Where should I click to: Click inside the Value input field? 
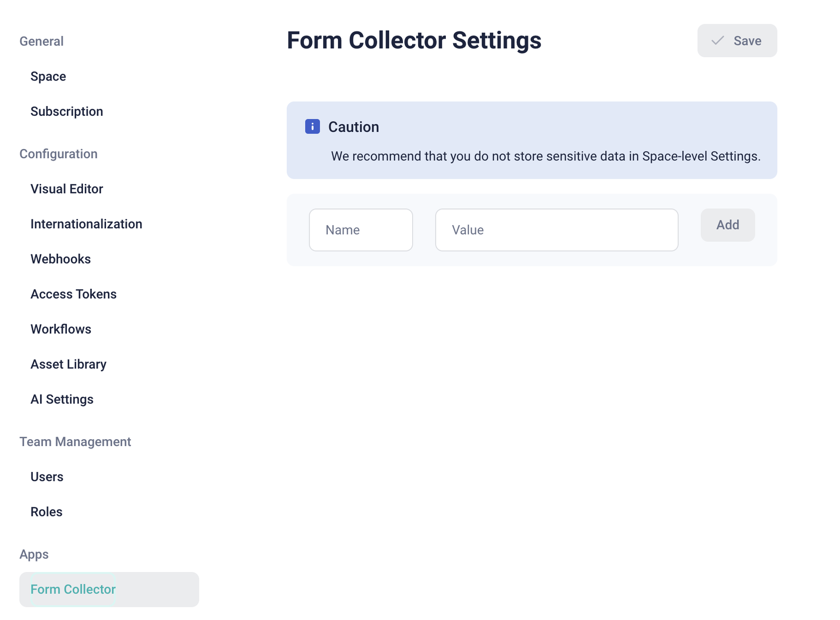point(556,230)
